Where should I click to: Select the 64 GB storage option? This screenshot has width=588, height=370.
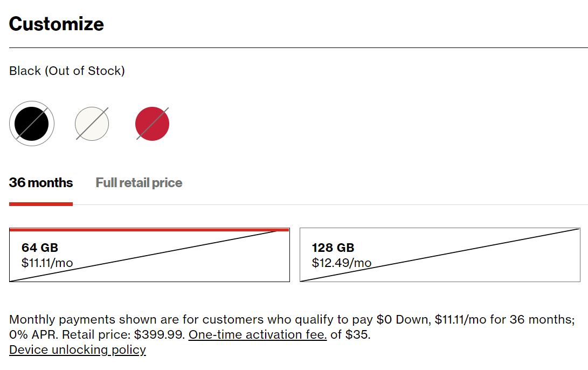click(x=149, y=255)
